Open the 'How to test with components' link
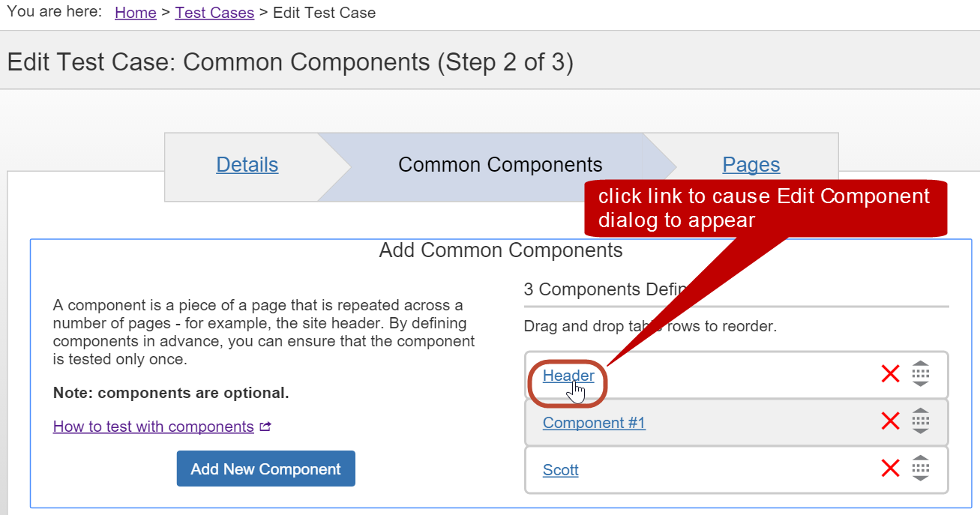 pos(152,426)
